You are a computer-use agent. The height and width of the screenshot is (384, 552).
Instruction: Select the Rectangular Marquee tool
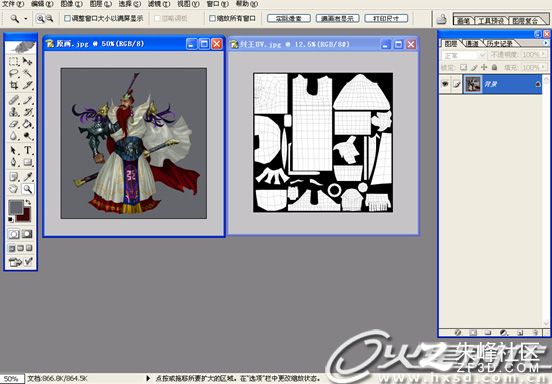pyautogui.click(x=13, y=62)
